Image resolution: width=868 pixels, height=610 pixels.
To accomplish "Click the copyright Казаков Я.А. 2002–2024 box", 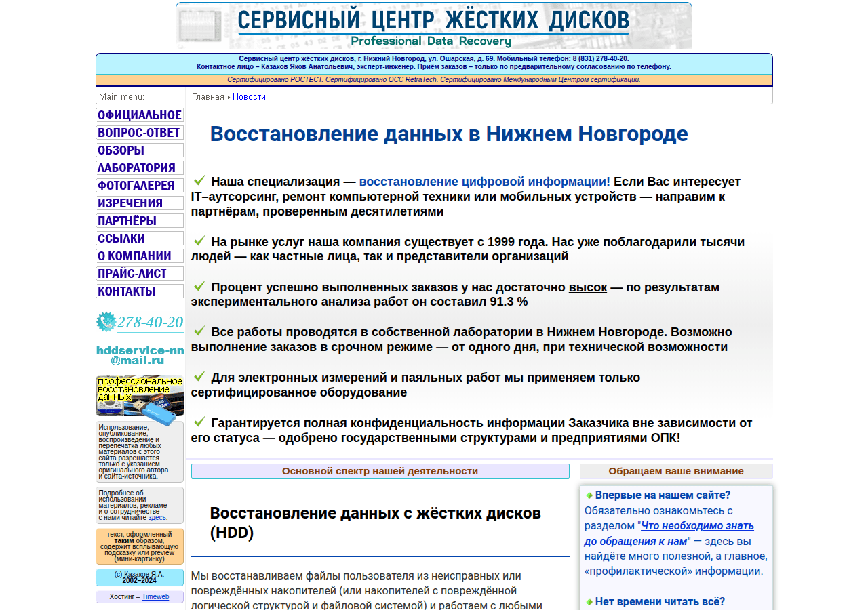I will (140, 577).
